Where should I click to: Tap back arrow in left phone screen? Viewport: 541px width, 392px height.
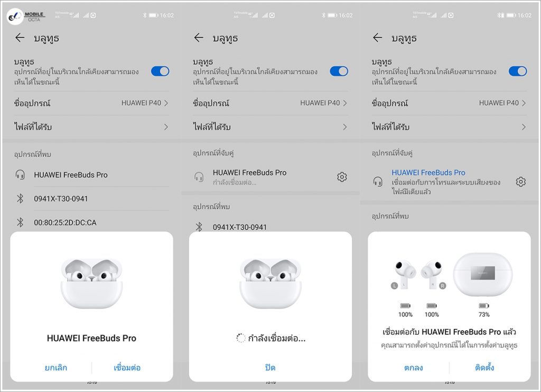pyautogui.click(x=20, y=38)
